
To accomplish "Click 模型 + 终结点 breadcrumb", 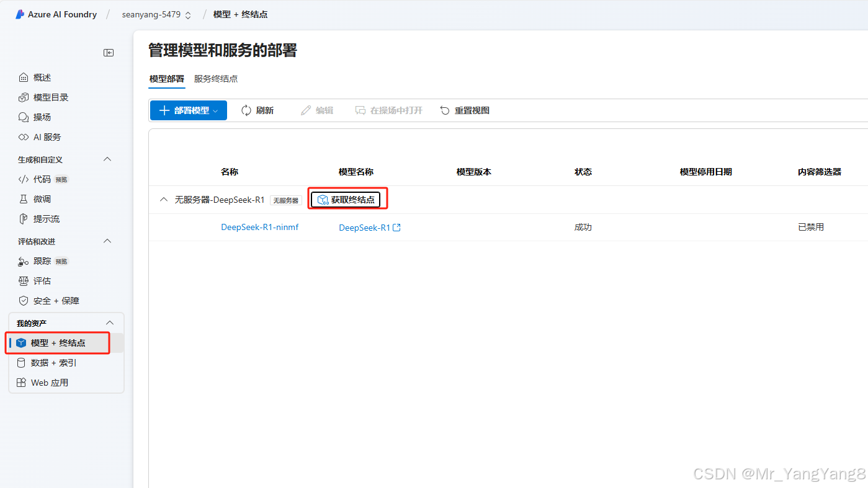I will click(240, 14).
